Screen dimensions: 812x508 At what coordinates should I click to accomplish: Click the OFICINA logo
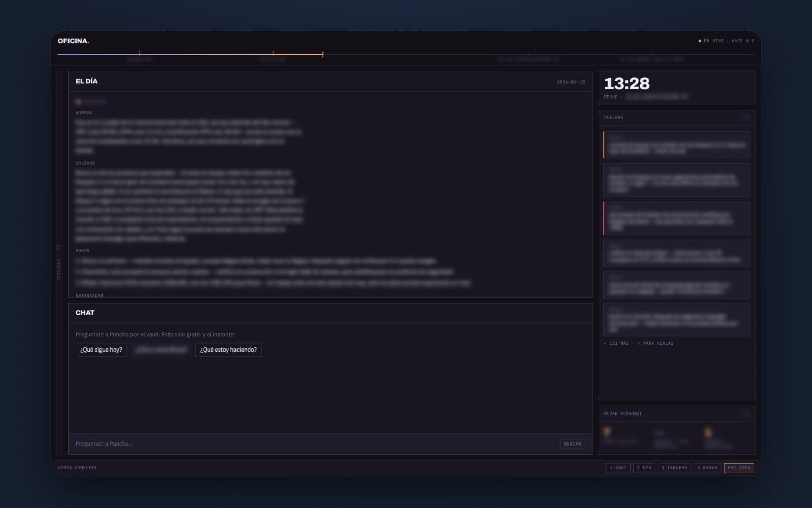point(73,41)
